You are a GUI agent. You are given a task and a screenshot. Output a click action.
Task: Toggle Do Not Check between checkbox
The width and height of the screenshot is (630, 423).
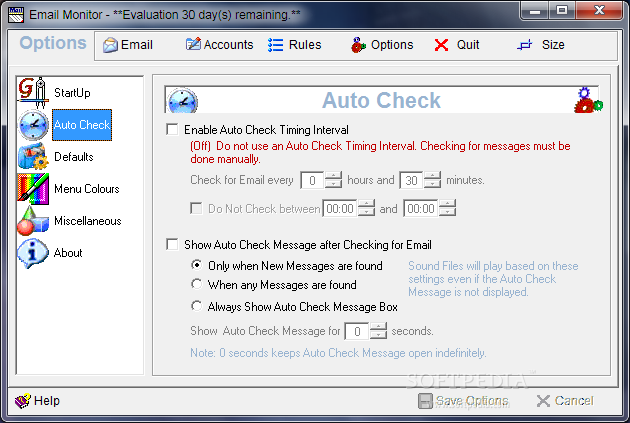point(196,208)
